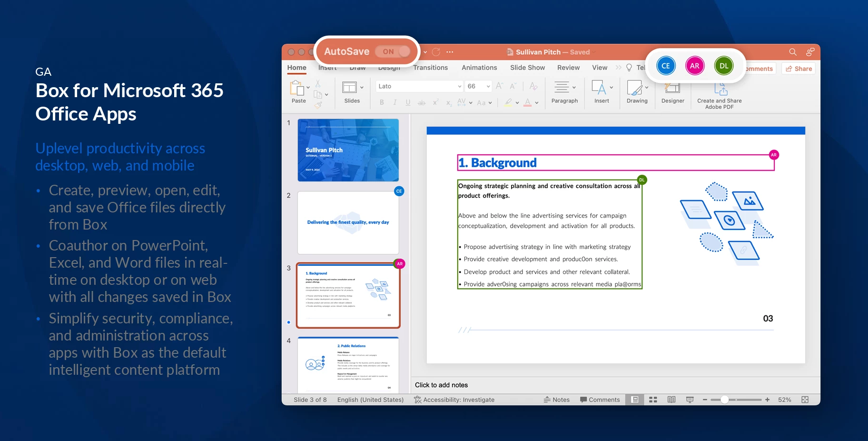Select slide 1 Sullivan Pitch thumbnail
The width and height of the screenshot is (868, 441).
pyautogui.click(x=348, y=150)
